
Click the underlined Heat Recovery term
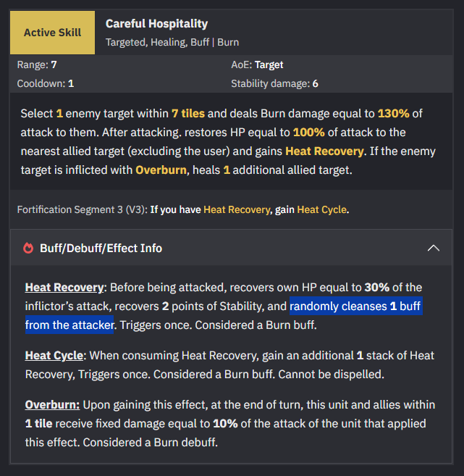[64, 287]
